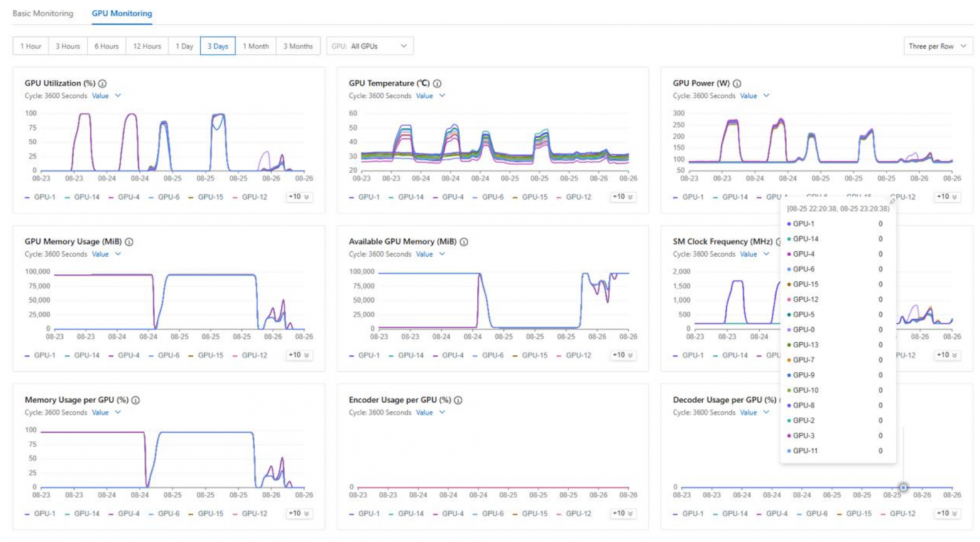Toggle GPU-14 series in GPU Temperature legend
The width and height of the screenshot is (980, 542).
point(406,197)
